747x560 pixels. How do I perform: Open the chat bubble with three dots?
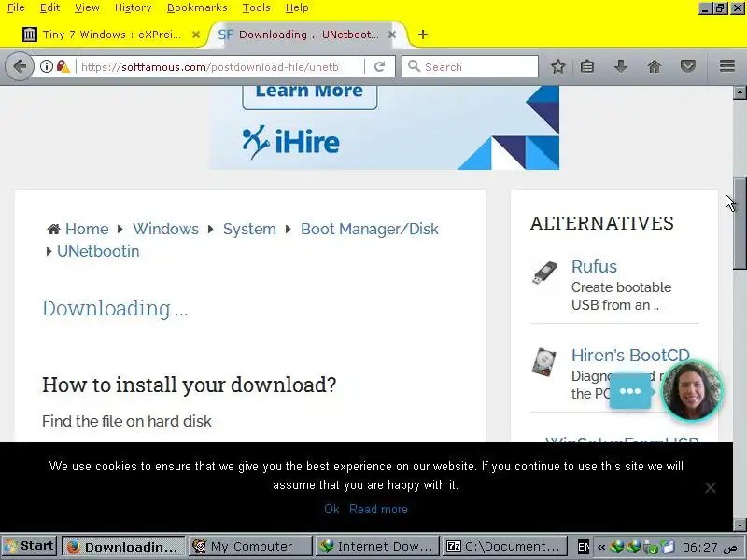tap(630, 391)
